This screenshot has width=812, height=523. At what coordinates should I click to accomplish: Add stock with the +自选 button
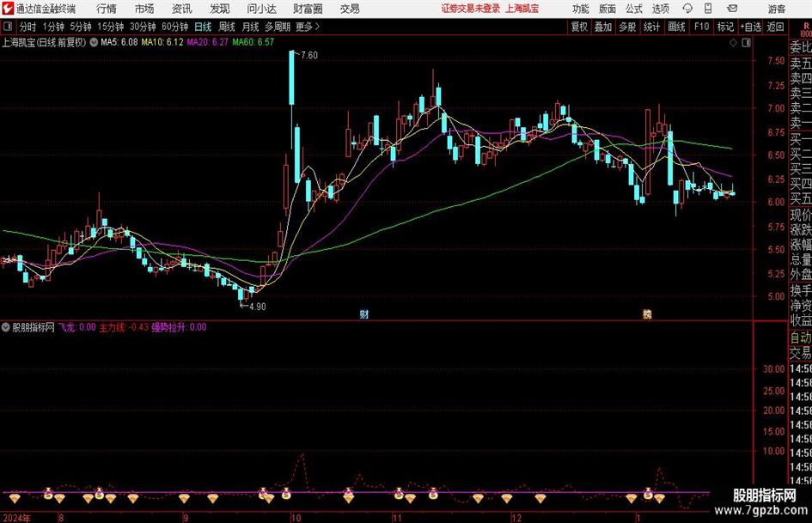point(751,27)
